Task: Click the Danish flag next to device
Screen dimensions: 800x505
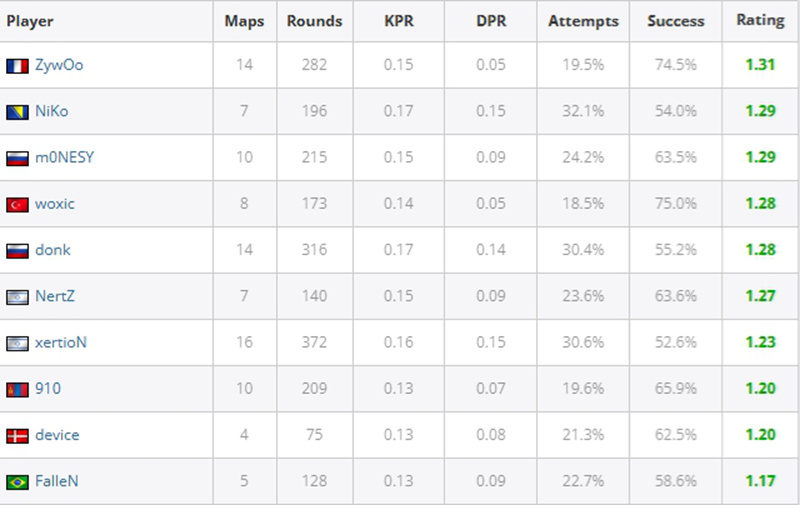Action: click(x=17, y=436)
